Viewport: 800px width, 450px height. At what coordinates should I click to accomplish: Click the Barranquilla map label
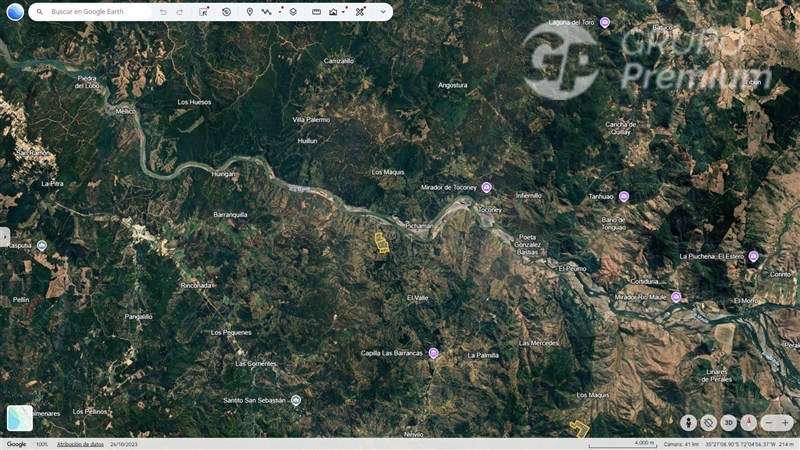[x=231, y=215]
